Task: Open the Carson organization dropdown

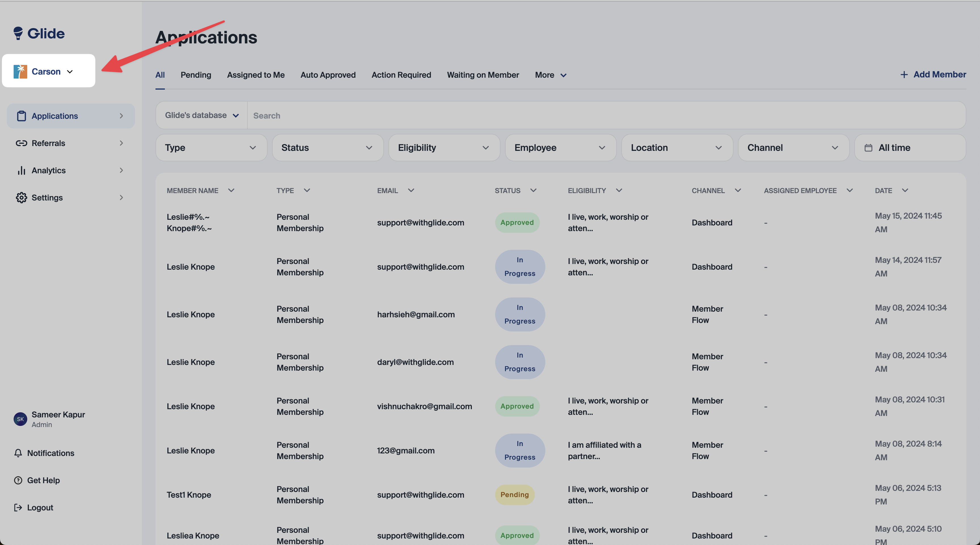Action: pos(49,71)
